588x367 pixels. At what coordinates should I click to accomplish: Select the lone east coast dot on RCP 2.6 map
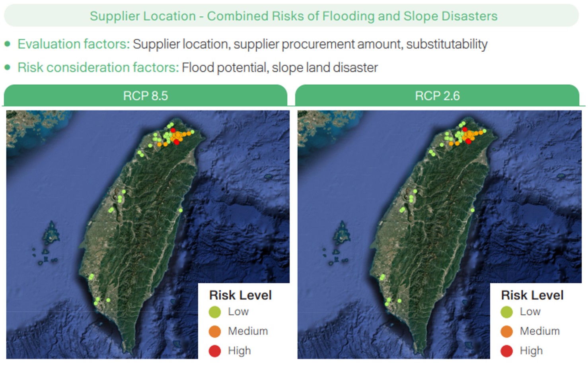[x=473, y=210]
